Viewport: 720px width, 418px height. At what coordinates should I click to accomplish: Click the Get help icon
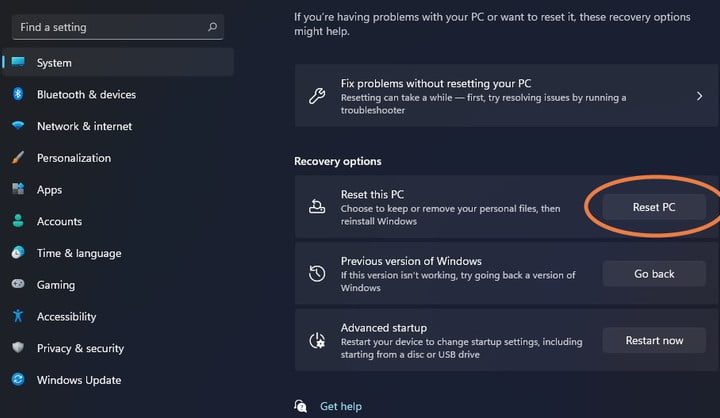pyautogui.click(x=301, y=406)
